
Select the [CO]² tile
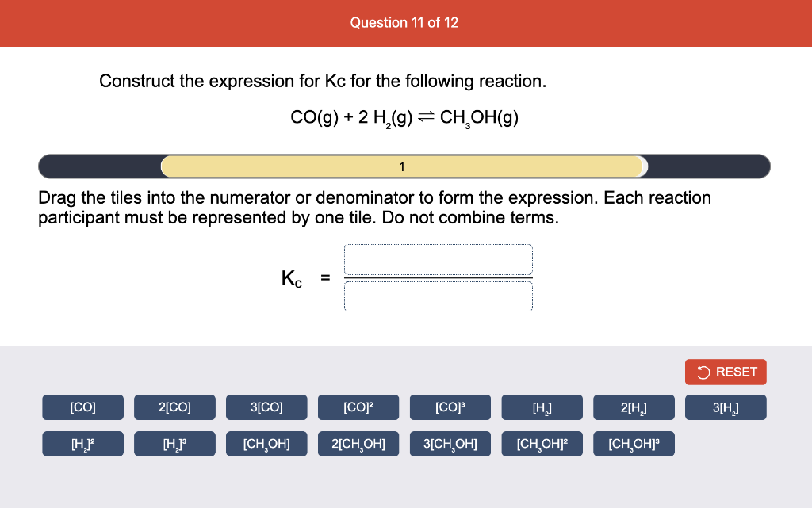coord(358,407)
